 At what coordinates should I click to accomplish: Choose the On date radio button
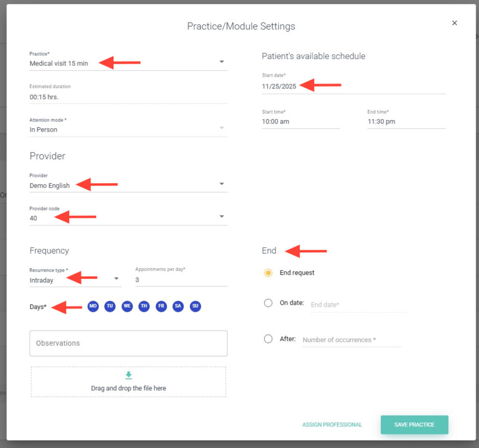[268, 303]
